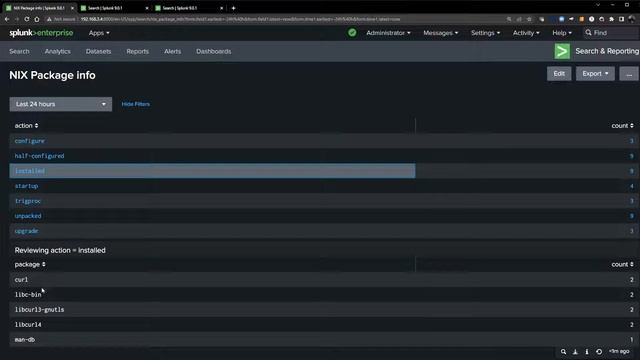
Task: Click the installed action row
Action: (212, 171)
